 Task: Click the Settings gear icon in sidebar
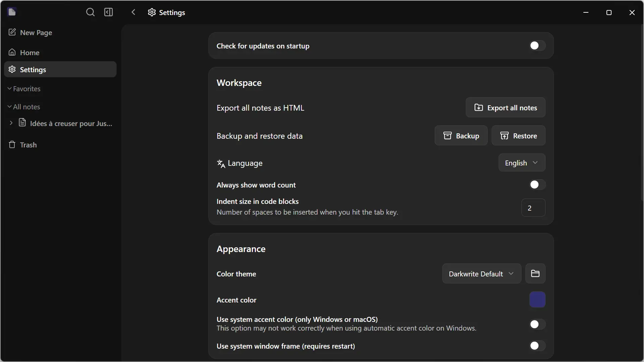point(12,69)
